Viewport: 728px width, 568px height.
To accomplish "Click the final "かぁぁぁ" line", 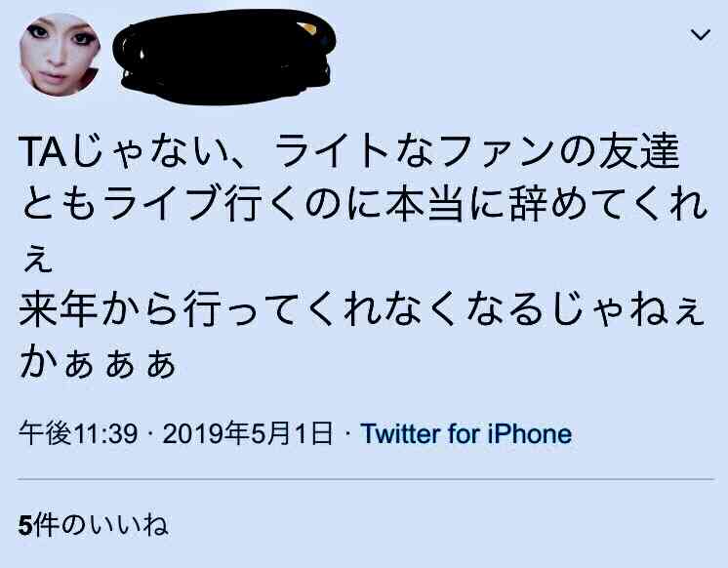I will pyautogui.click(x=98, y=362).
